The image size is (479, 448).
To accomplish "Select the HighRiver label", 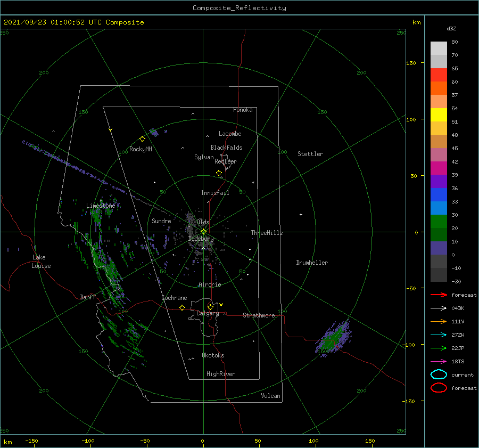I will [x=221, y=374].
